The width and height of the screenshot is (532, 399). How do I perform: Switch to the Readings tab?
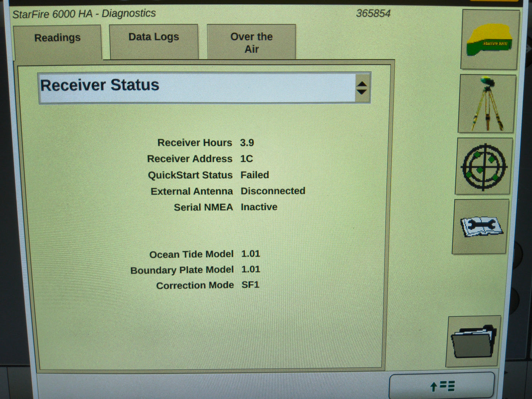click(x=57, y=42)
